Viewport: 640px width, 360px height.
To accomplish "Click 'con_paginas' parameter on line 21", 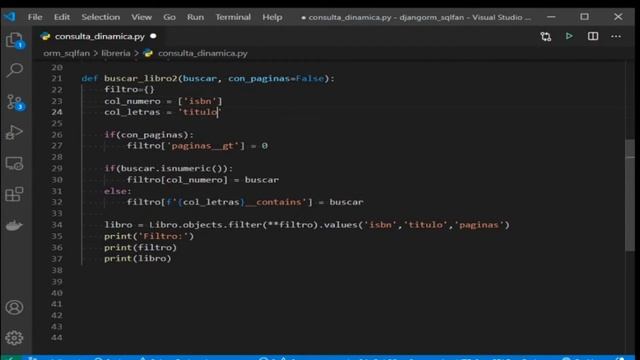I will click(x=259, y=78).
